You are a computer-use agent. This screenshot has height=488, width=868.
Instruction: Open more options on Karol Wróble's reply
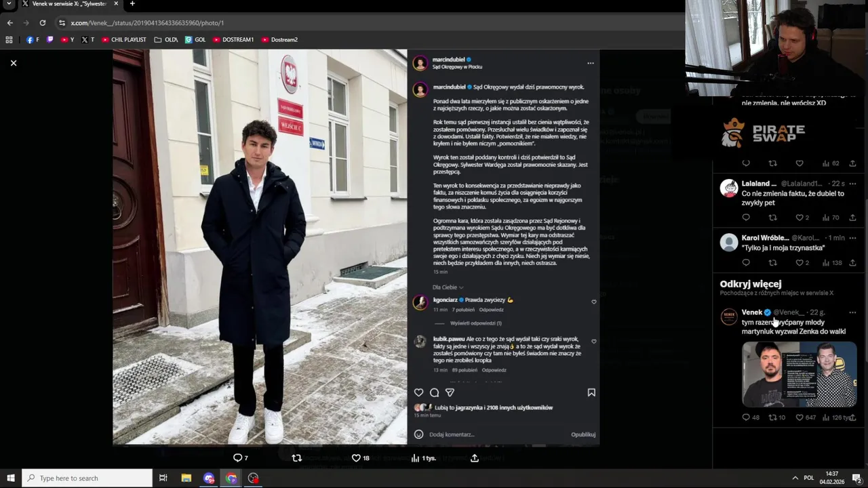tap(852, 238)
